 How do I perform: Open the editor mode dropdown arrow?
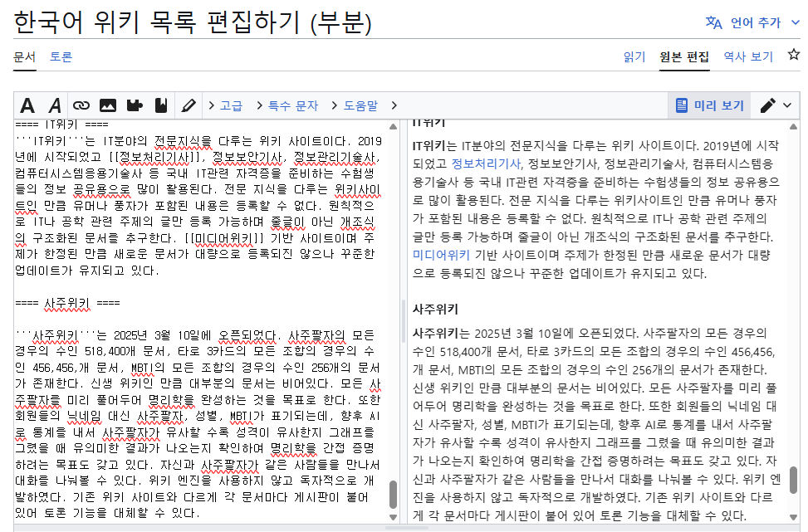coord(787,105)
